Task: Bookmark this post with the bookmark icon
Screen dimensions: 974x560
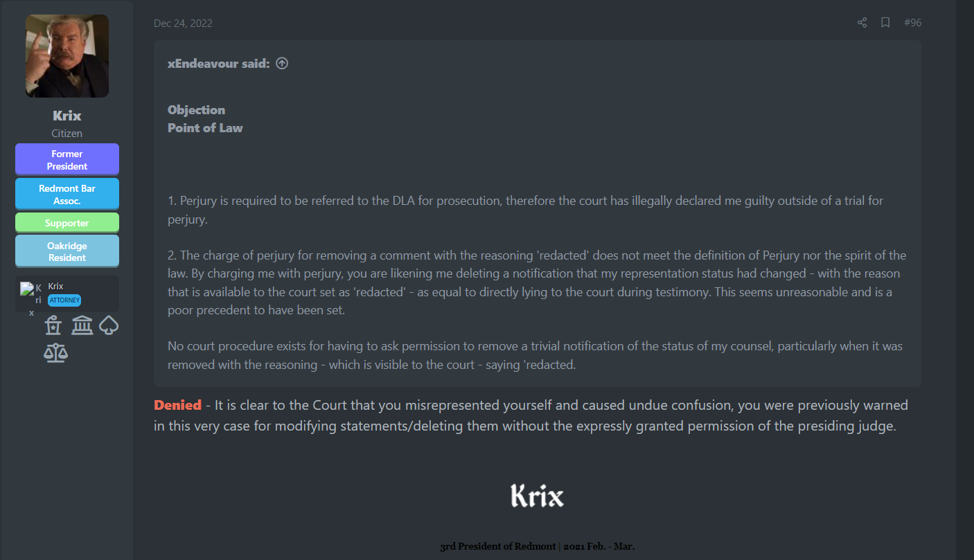Action: click(x=885, y=23)
